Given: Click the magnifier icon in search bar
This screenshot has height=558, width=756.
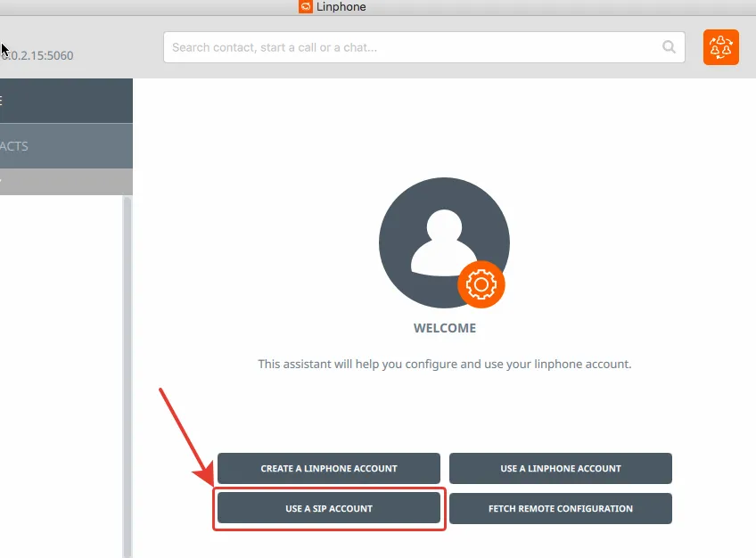Looking at the screenshot, I should 669,47.
